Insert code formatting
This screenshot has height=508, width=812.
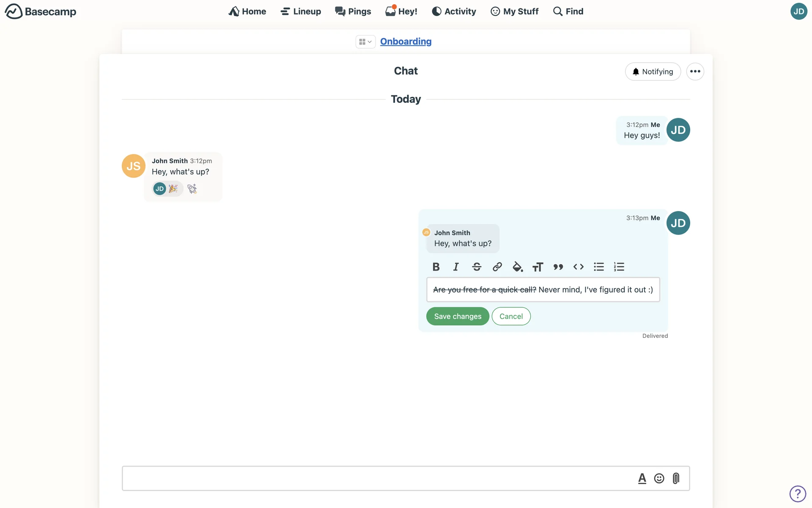579,267
